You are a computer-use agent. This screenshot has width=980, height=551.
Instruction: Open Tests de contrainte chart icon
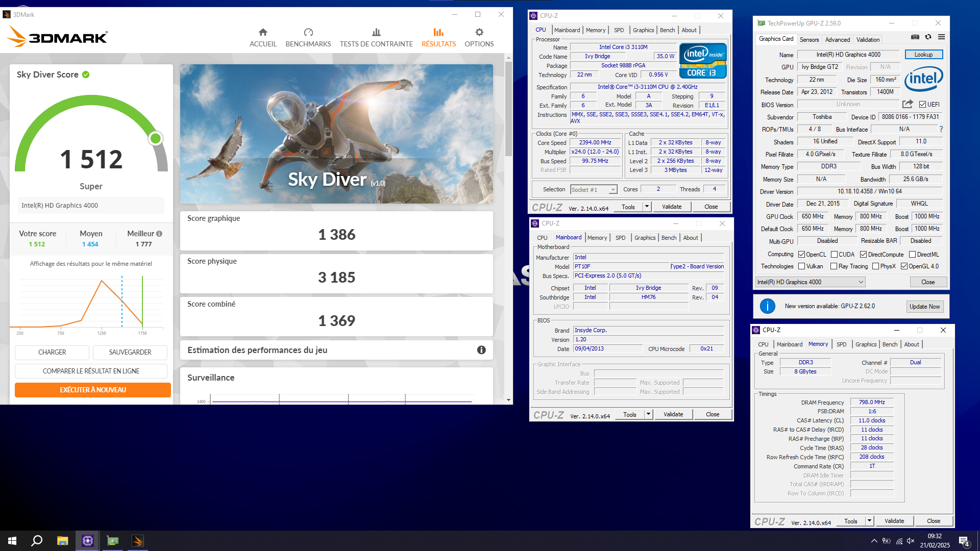pyautogui.click(x=376, y=32)
